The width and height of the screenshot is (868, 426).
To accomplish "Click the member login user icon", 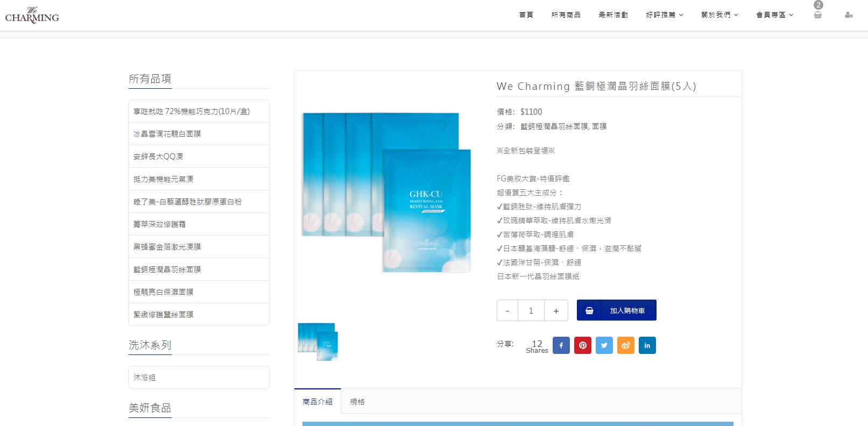I will (x=849, y=15).
